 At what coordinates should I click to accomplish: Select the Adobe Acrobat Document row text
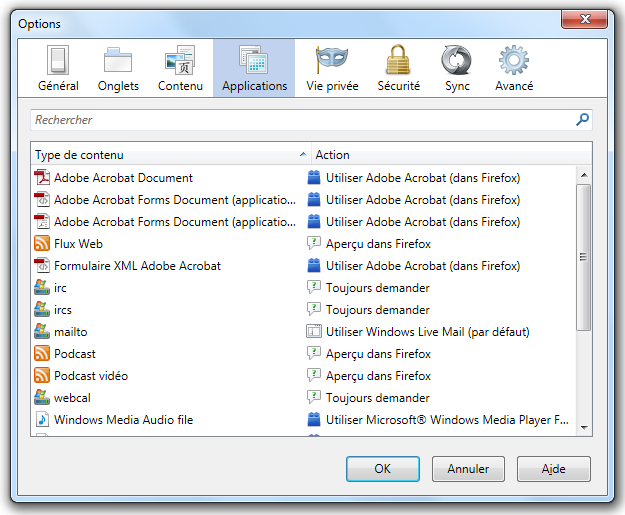(x=123, y=177)
